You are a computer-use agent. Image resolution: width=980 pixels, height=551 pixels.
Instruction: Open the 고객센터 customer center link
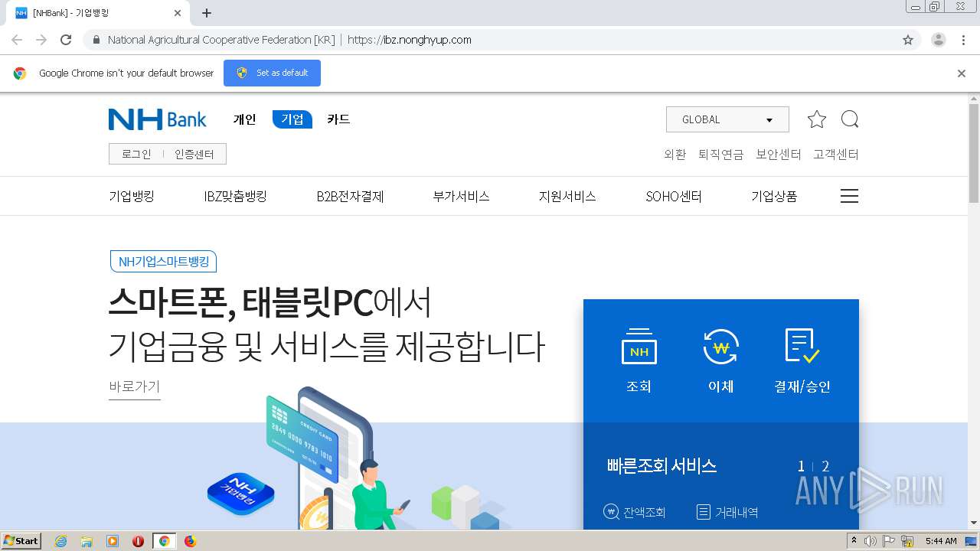(836, 154)
